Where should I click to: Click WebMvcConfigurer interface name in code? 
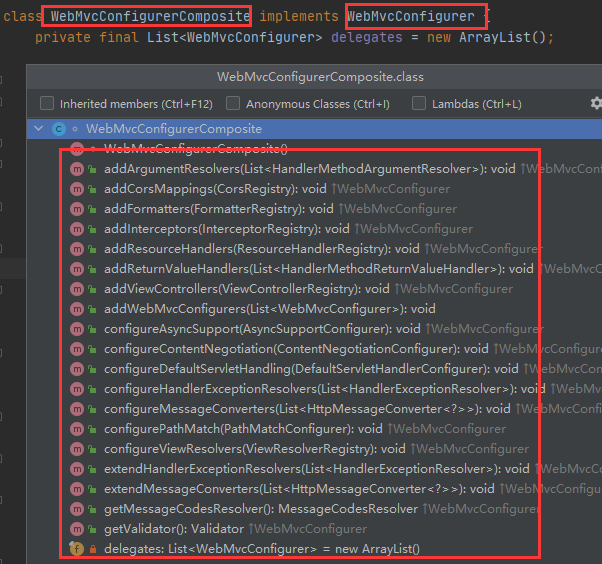[411, 16]
